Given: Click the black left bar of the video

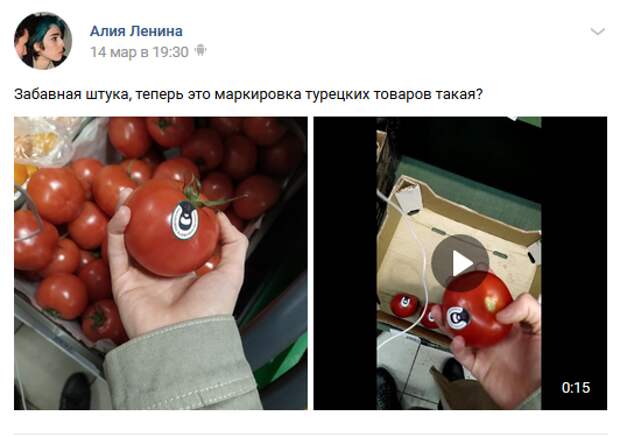Looking at the screenshot, I should click(x=345, y=263).
